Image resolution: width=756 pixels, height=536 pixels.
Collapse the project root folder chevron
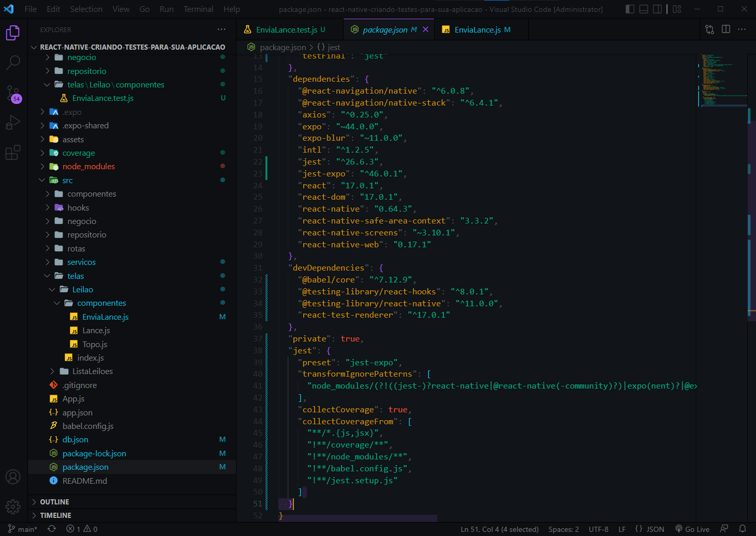pos(34,47)
